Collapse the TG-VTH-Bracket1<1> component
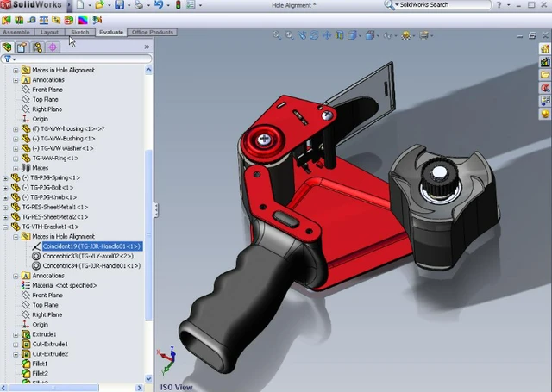The image size is (552, 392). 6,227
